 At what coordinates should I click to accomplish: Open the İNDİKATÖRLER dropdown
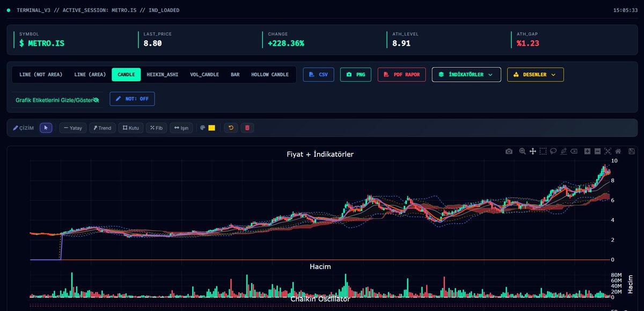pyautogui.click(x=466, y=75)
